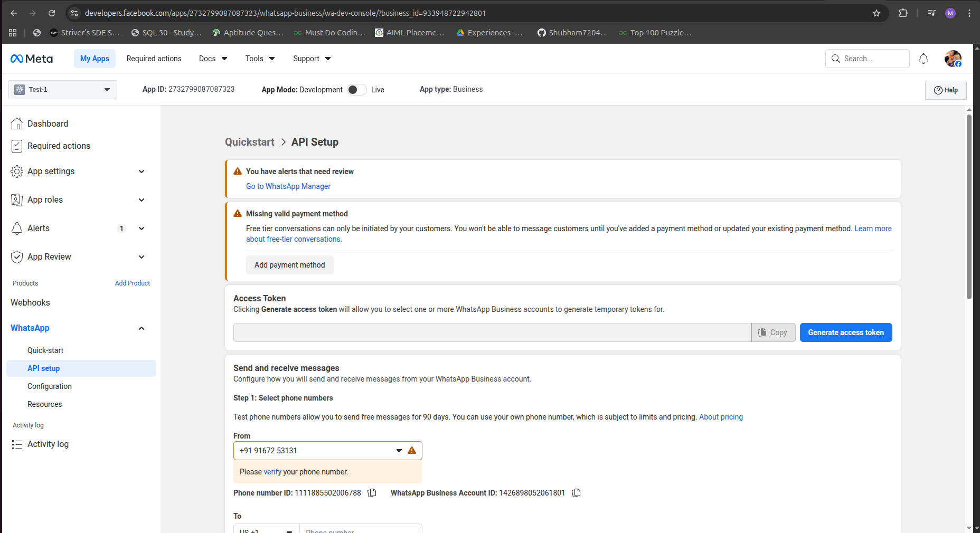
Task: Expand App settings section
Action: point(78,172)
